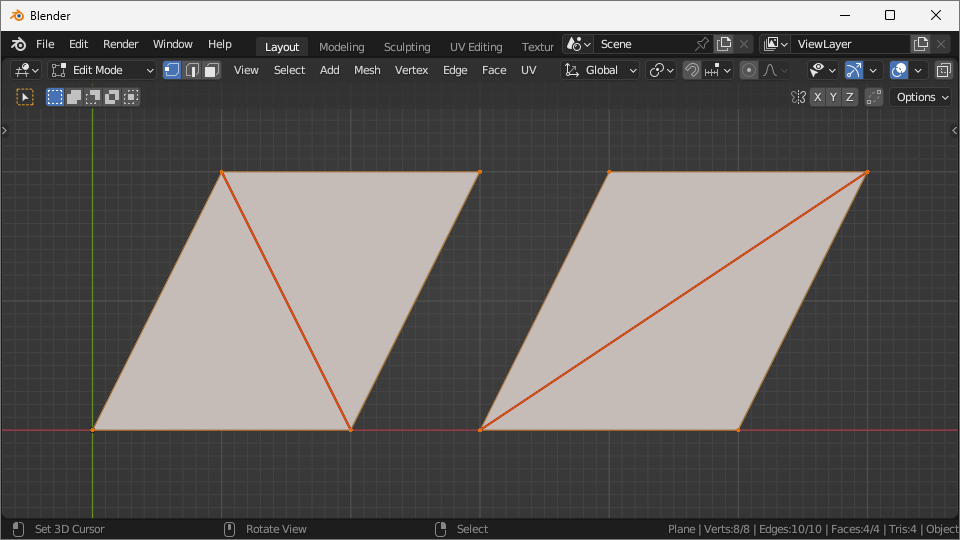The width and height of the screenshot is (960, 540).
Task: Open Global transform orientation dropdown
Action: 600,70
